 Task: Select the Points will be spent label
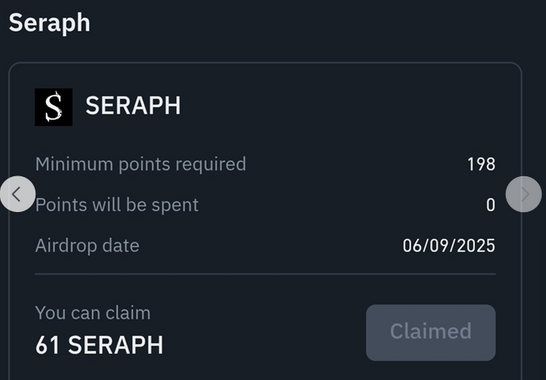[x=117, y=205]
